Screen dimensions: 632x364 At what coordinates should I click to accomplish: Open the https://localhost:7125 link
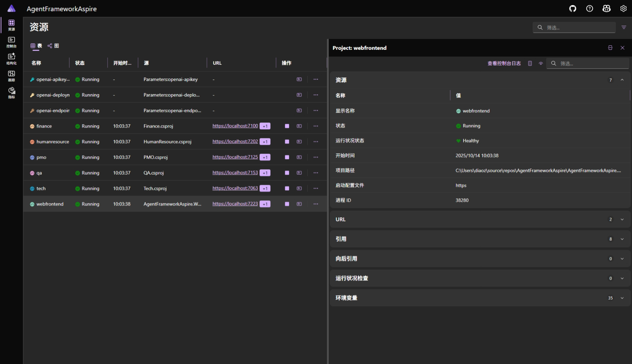click(x=235, y=157)
